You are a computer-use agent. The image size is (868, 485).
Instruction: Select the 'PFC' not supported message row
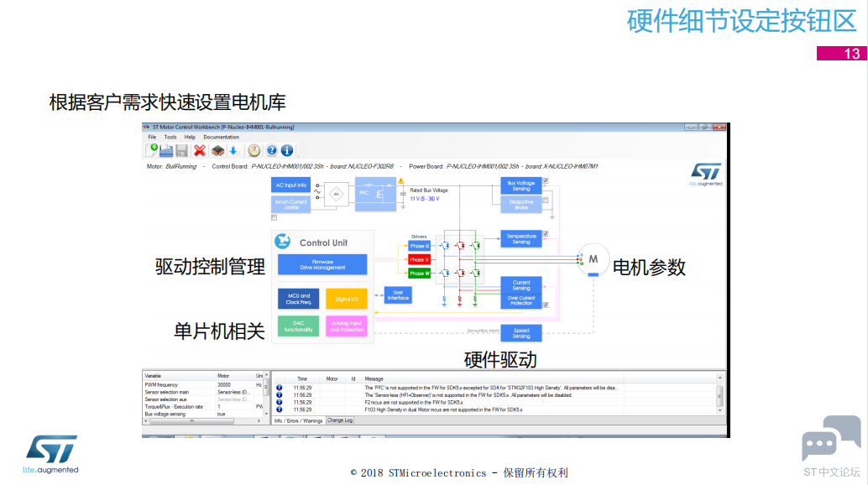[447, 388]
